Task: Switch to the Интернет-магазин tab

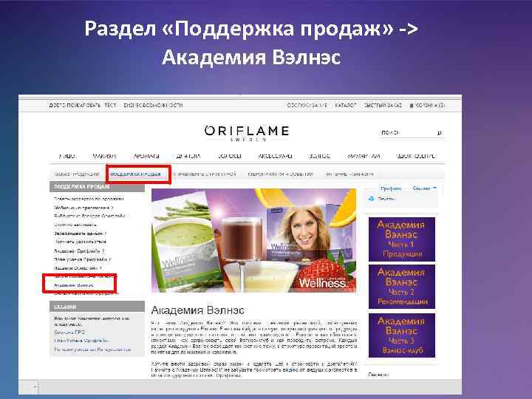Action: tap(349, 174)
